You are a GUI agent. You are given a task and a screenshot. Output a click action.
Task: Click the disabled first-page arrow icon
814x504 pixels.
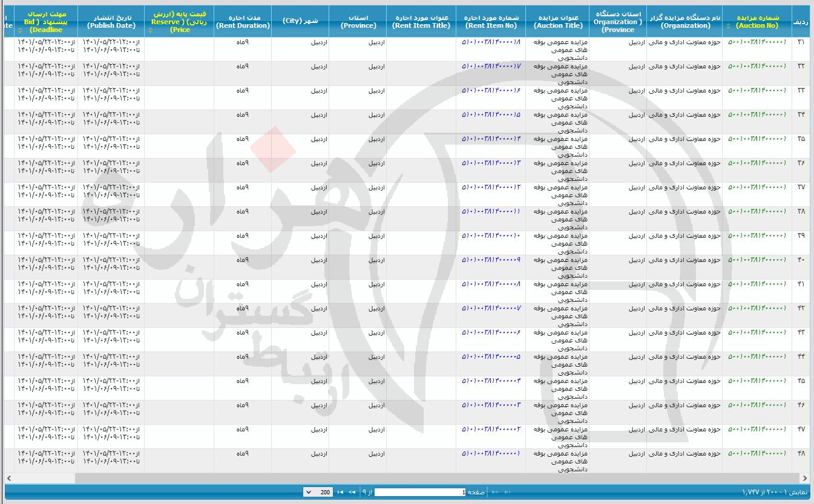[x=507, y=492]
